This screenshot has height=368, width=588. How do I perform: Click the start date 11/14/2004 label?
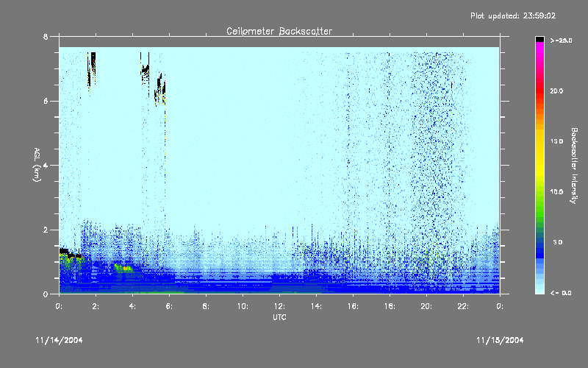click(59, 340)
